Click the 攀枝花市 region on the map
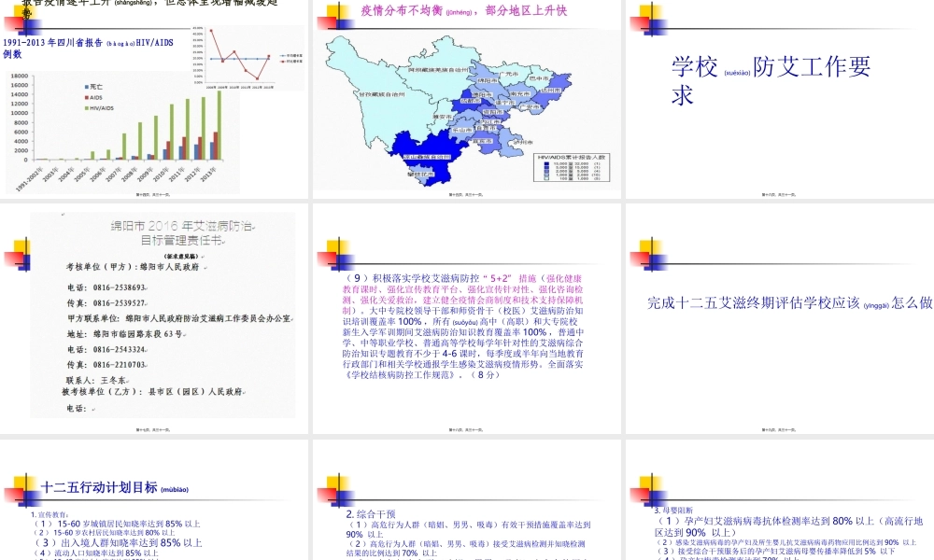Screen dimensions: 934x560 click(422, 173)
